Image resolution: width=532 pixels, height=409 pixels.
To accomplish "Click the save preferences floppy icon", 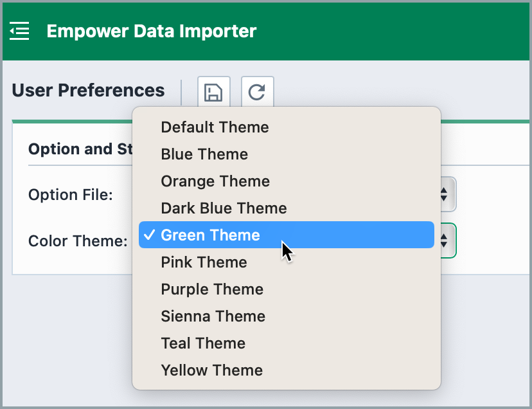I will click(x=214, y=93).
